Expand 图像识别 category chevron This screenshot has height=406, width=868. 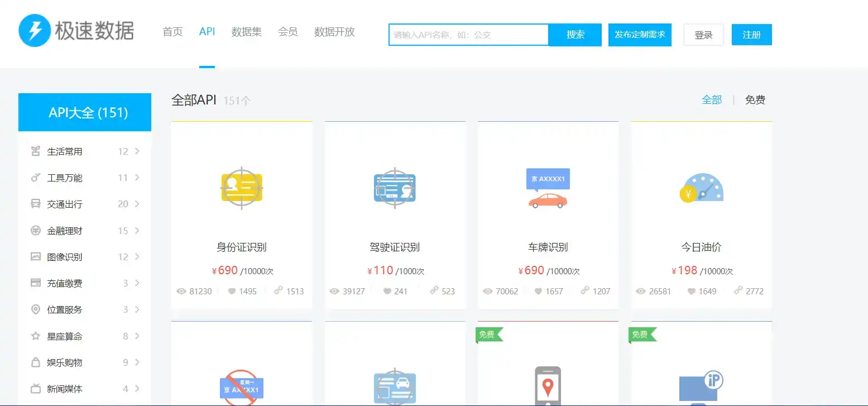pos(137,257)
